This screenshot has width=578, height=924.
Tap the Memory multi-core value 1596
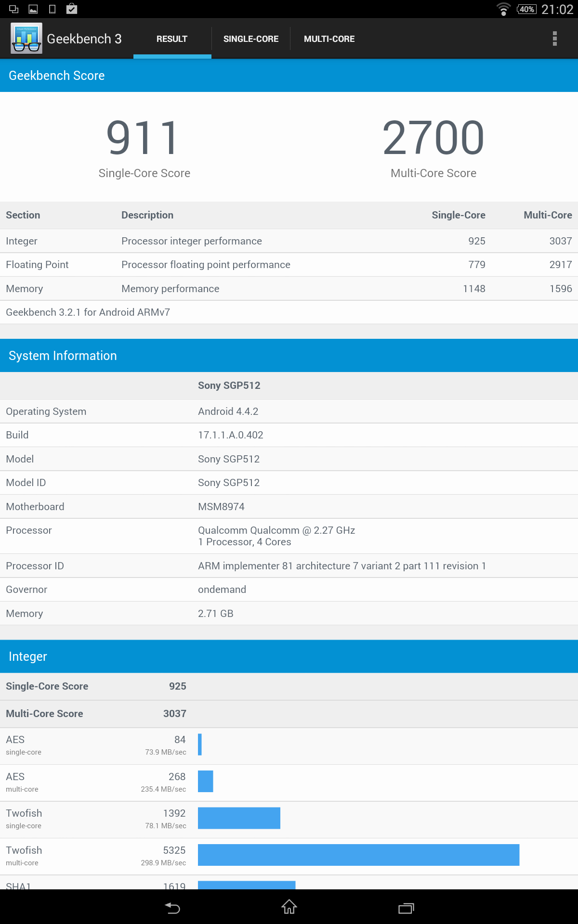pyautogui.click(x=561, y=289)
